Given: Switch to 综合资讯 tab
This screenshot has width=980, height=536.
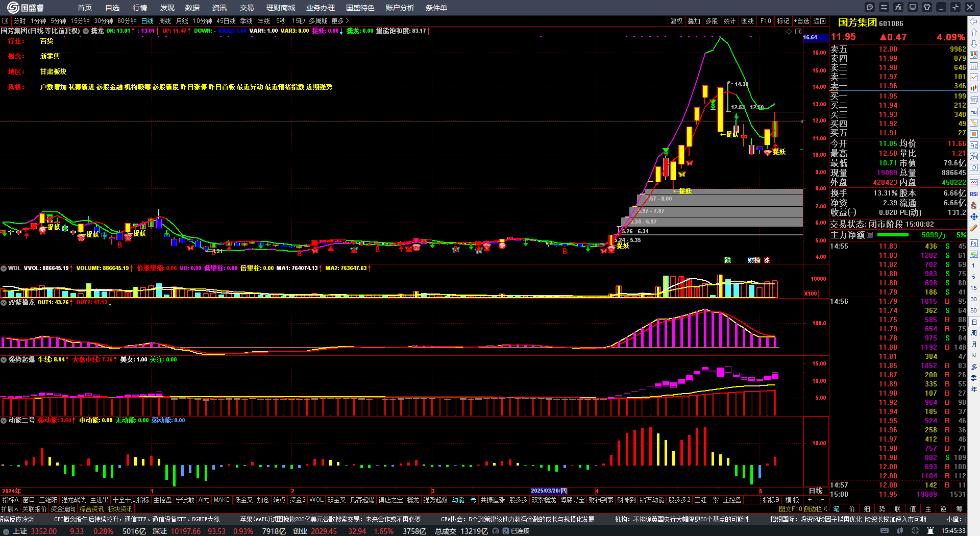Looking at the screenshot, I should [91, 509].
